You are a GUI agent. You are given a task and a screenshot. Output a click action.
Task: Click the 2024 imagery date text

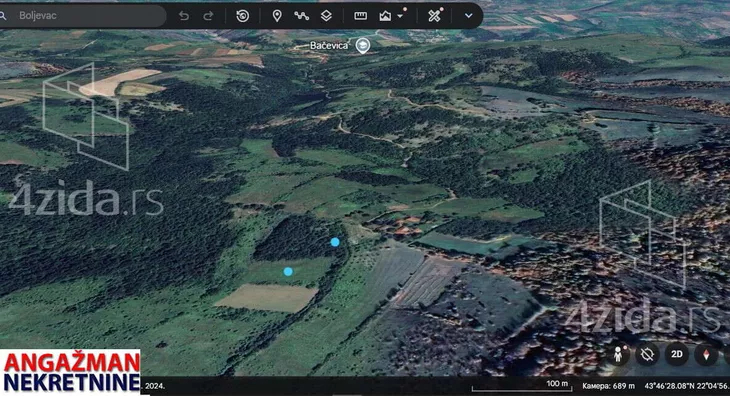[154, 386]
